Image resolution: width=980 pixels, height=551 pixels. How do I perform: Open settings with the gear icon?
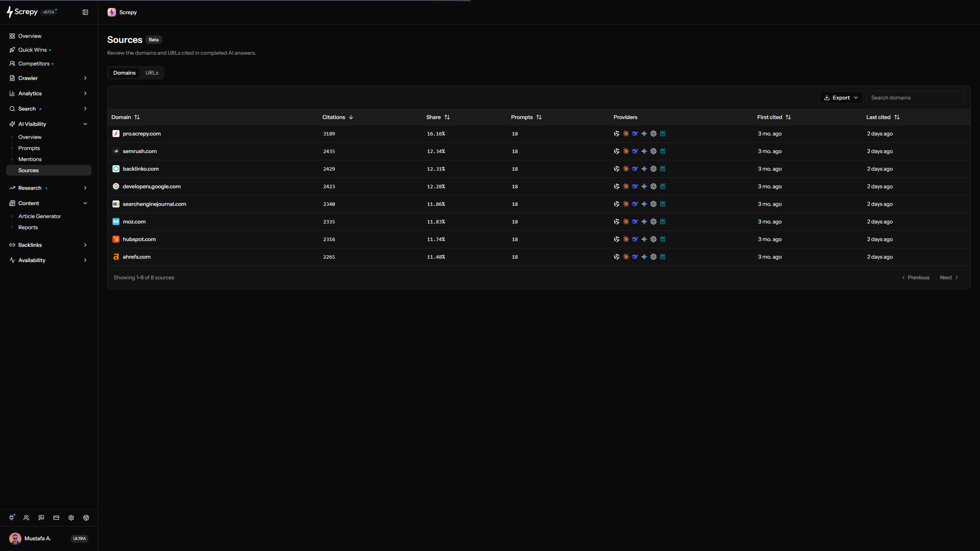tap(71, 518)
